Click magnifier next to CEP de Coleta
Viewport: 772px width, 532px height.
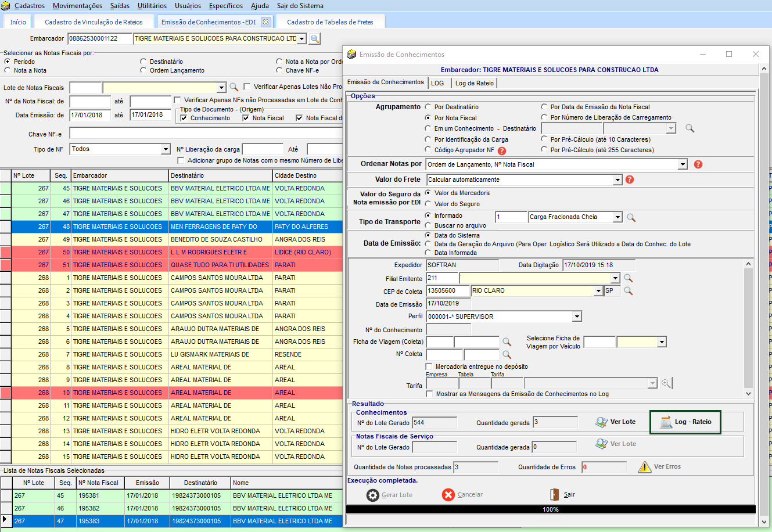coord(628,290)
